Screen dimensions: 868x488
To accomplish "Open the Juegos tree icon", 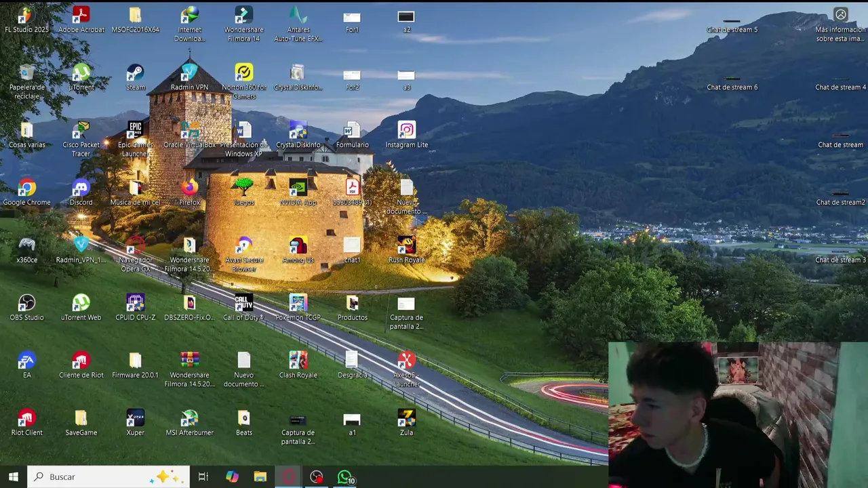I will (243, 188).
